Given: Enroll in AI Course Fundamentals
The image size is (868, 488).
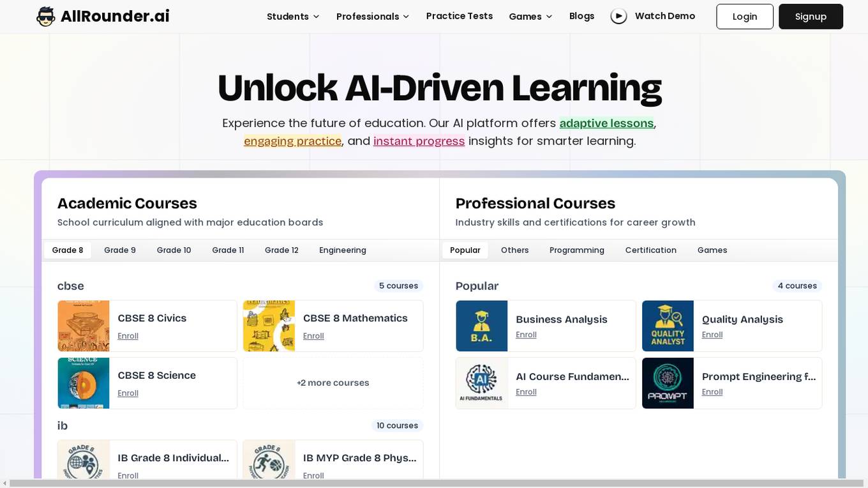Looking at the screenshot, I should pyautogui.click(x=526, y=392).
